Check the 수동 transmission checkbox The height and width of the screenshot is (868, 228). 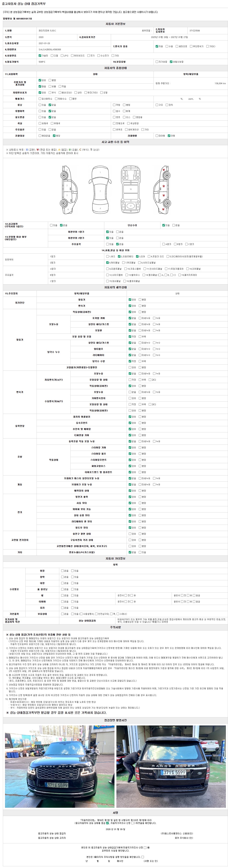point(167,46)
